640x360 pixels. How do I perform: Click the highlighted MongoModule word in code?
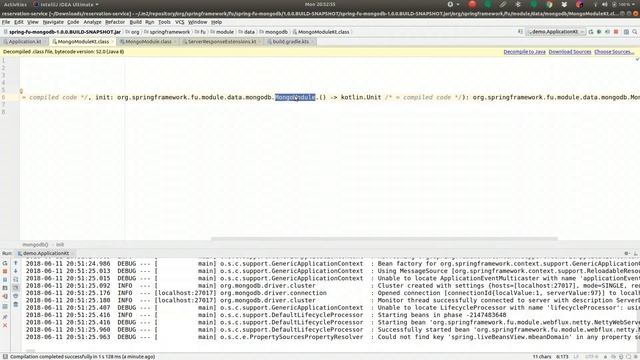(295, 97)
